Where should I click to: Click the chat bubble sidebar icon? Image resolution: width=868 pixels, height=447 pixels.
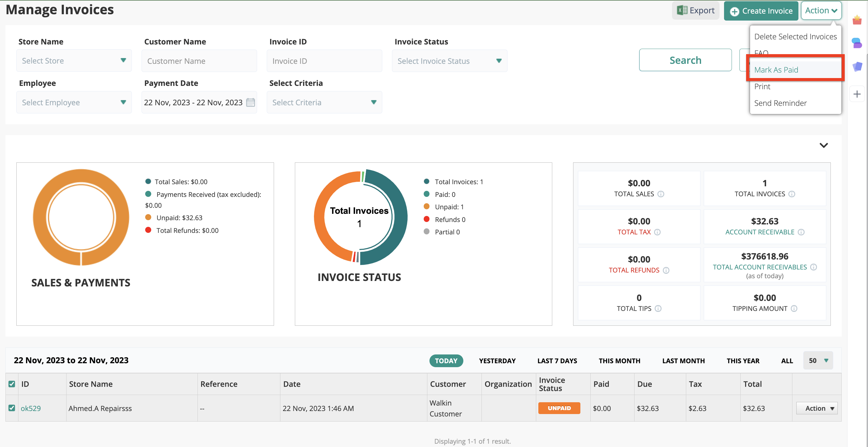(857, 43)
